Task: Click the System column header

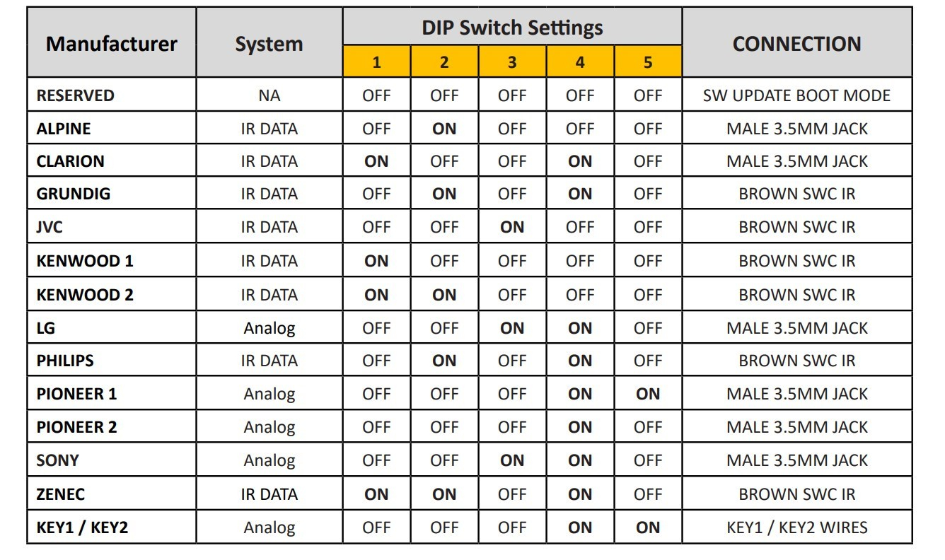Action: 269,44
